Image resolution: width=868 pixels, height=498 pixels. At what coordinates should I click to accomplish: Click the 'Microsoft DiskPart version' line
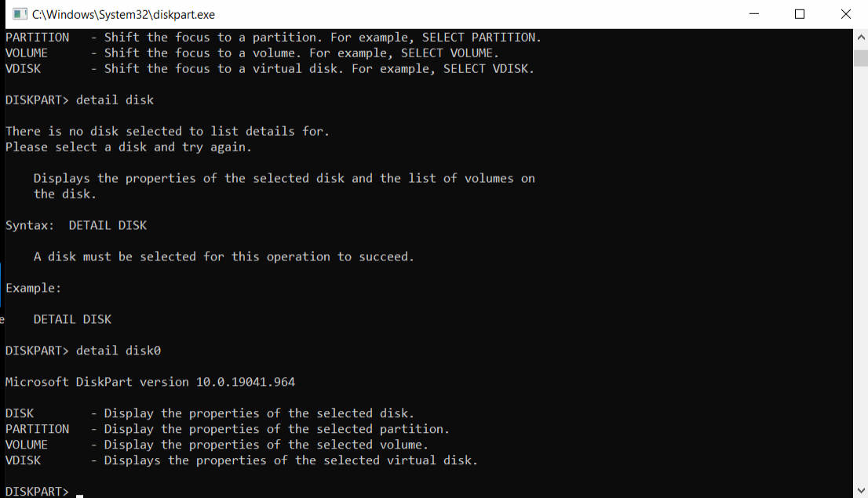click(x=150, y=382)
